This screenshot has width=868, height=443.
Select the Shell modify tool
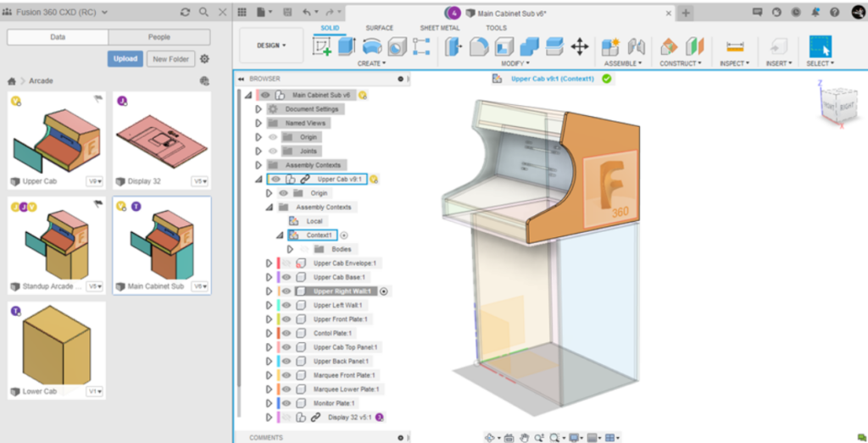[x=504, y=47]
